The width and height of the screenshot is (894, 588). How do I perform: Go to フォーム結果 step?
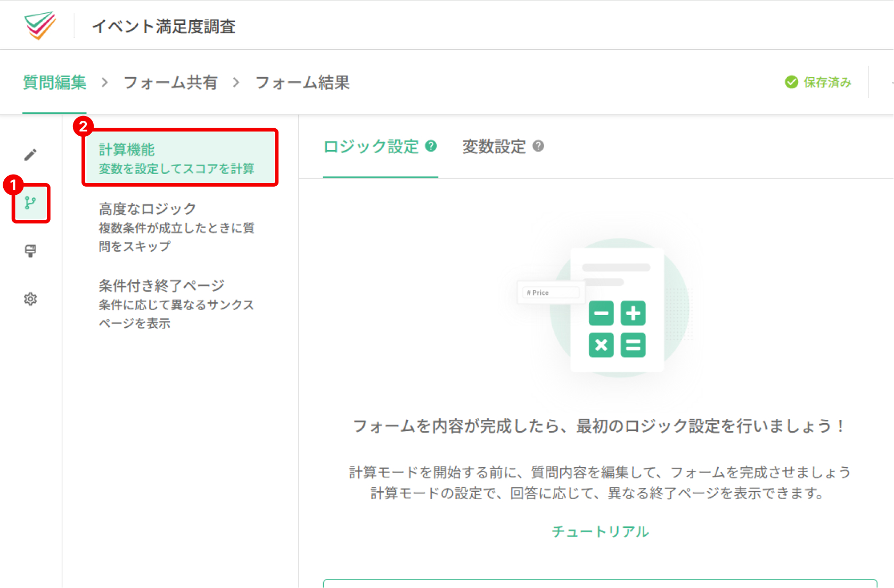click(302, 82)
